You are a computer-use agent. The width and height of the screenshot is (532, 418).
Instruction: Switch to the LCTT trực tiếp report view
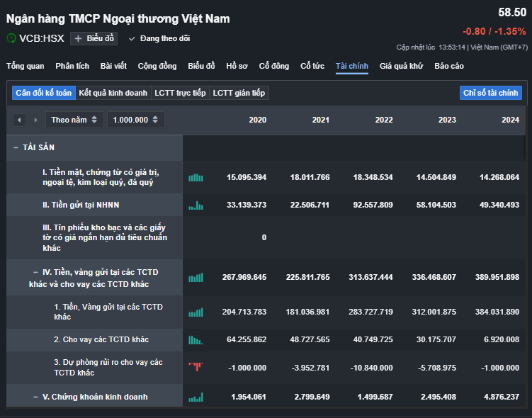[180, 93]
